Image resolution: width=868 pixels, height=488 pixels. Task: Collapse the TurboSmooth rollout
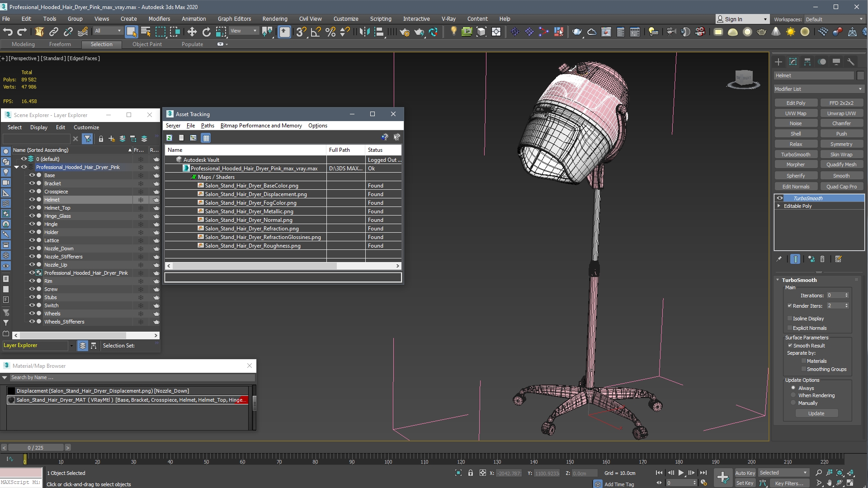[778, 280]
